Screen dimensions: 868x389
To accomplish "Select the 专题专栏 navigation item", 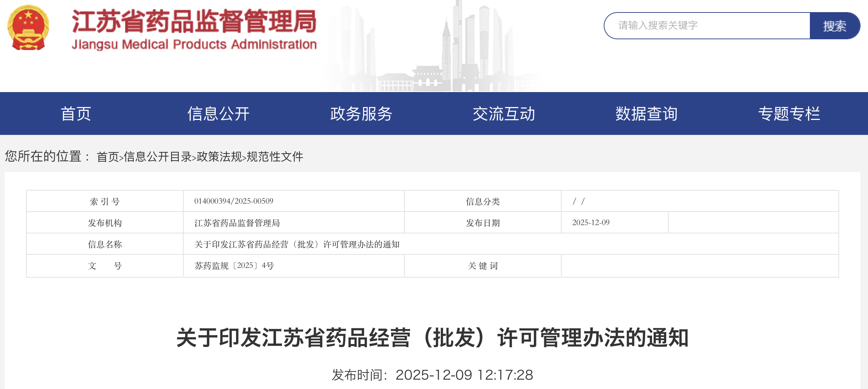I will 789,114.
